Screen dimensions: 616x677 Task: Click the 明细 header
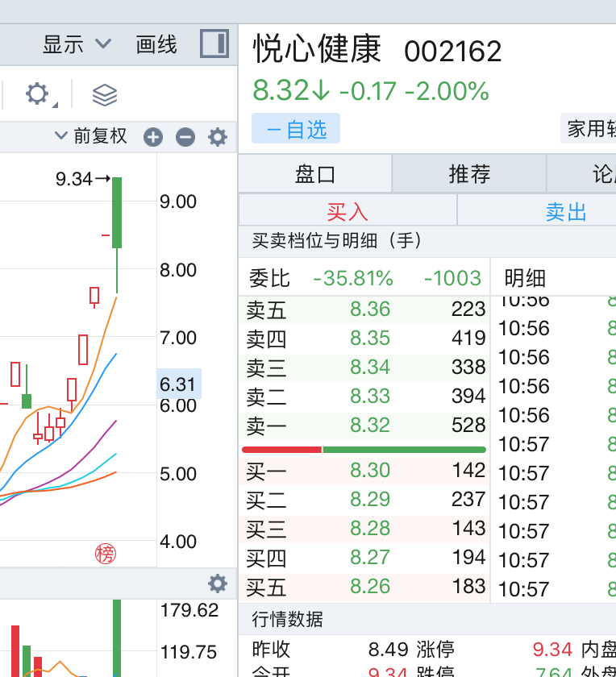(x=525, y=278)
